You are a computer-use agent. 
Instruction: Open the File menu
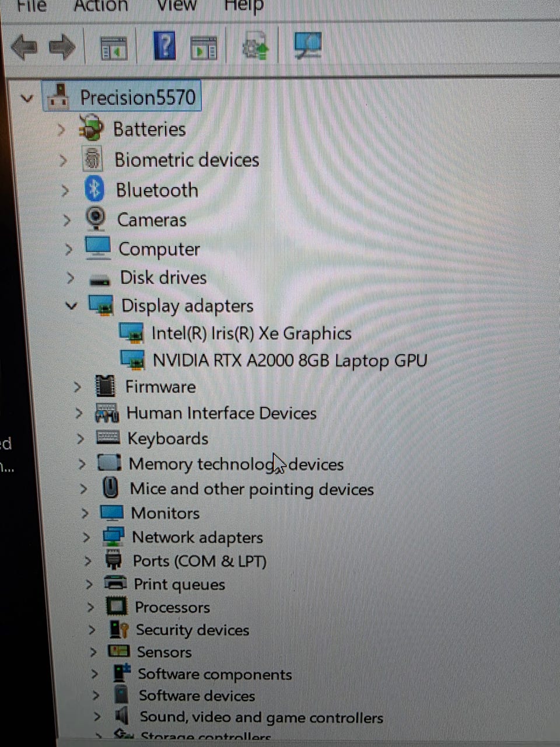click(32, 6)
